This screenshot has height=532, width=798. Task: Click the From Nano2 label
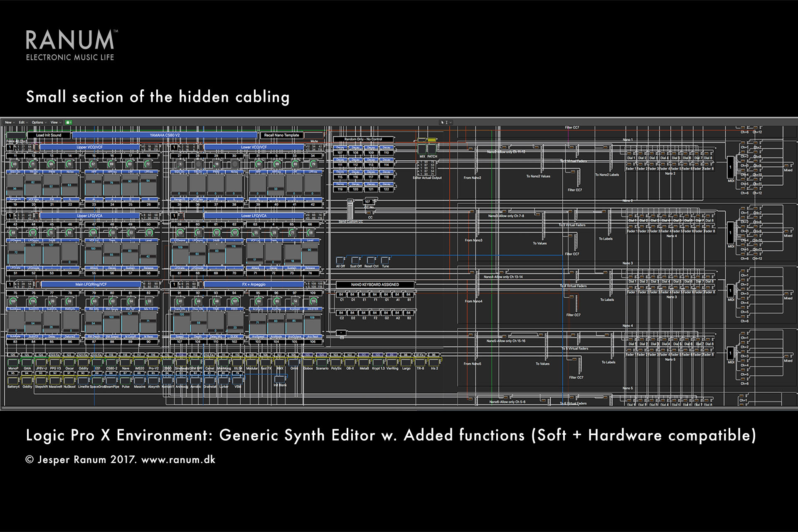pyautogui.click(x=473, y=178)
